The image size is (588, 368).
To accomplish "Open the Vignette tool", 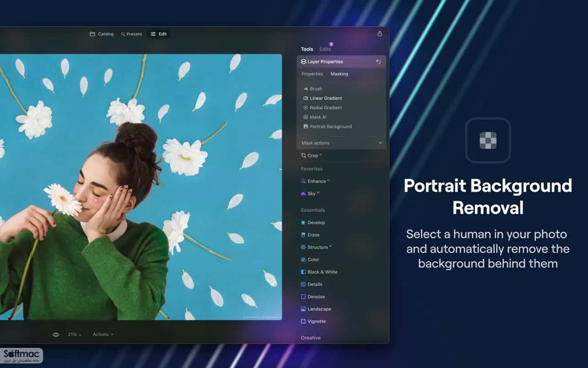I will click(313, 321).
